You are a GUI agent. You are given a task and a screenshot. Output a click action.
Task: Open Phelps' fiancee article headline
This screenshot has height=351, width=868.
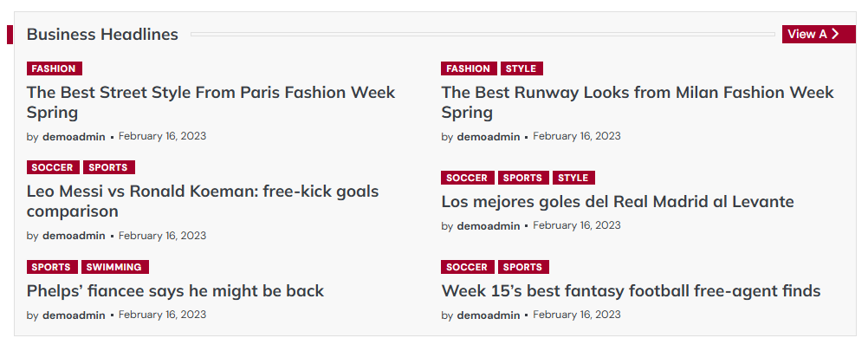pyautogui.click(x=175, y=291)
